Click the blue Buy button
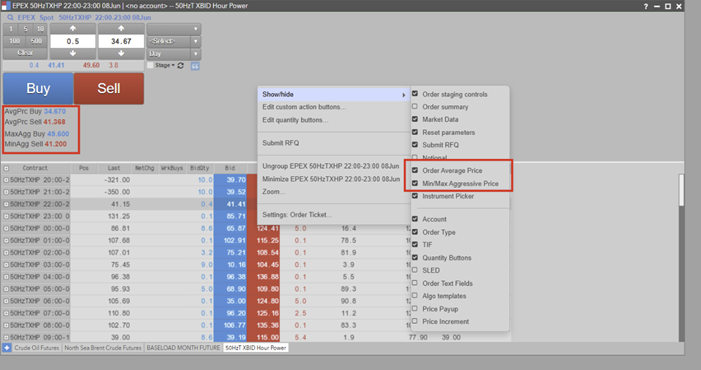Screen dimensions: 701x370 coord(38,88)
